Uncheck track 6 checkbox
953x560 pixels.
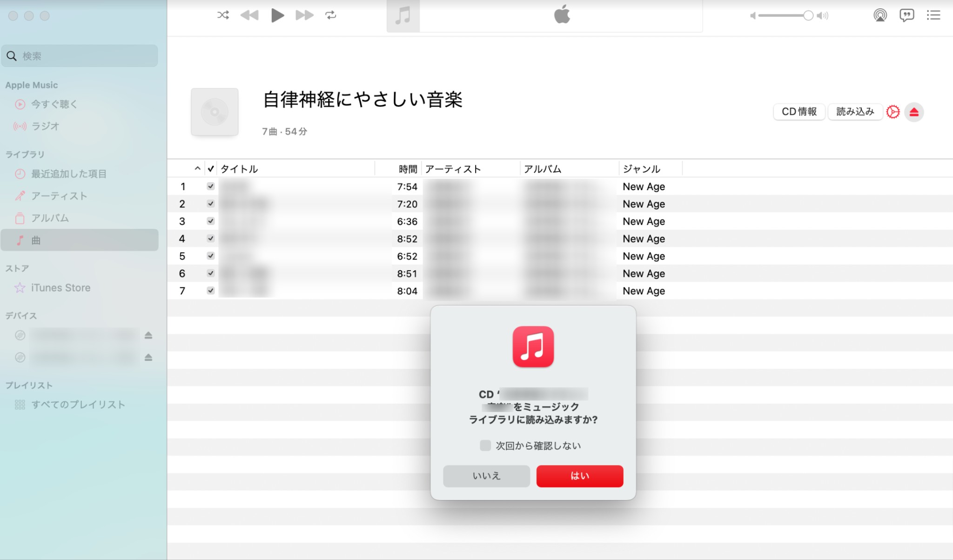click(211, 273)
